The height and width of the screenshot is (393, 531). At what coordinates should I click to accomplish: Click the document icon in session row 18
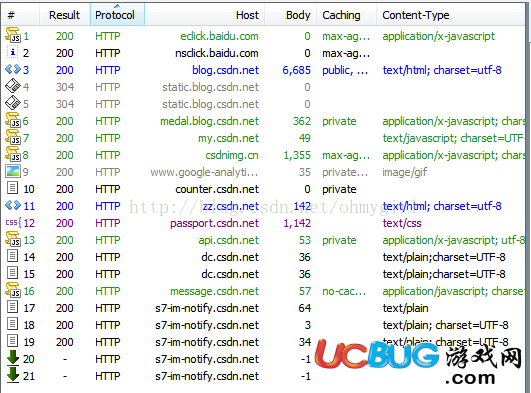[x=13, y=324]
